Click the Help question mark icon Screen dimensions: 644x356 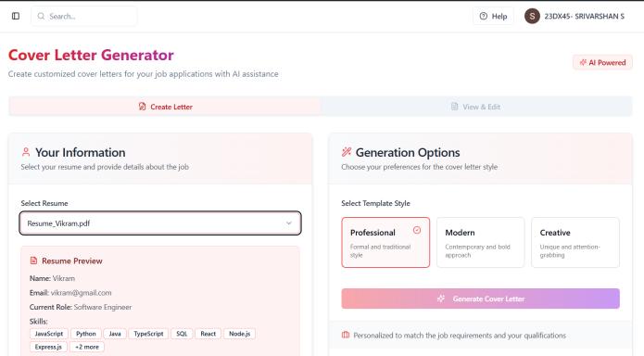click(484, 16)
